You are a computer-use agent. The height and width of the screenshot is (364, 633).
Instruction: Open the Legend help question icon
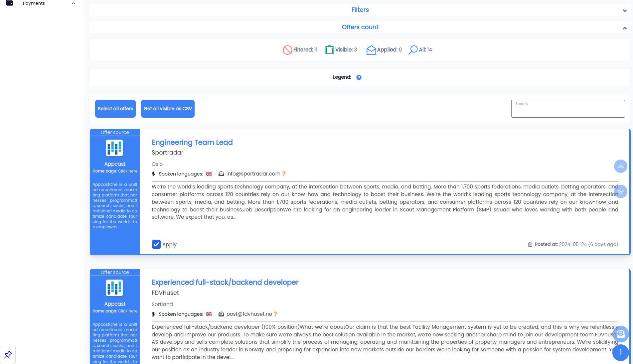point(359,77)
